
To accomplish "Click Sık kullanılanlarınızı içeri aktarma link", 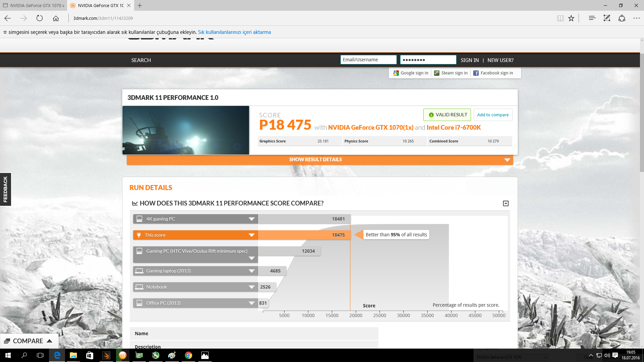I will (234, 32).
